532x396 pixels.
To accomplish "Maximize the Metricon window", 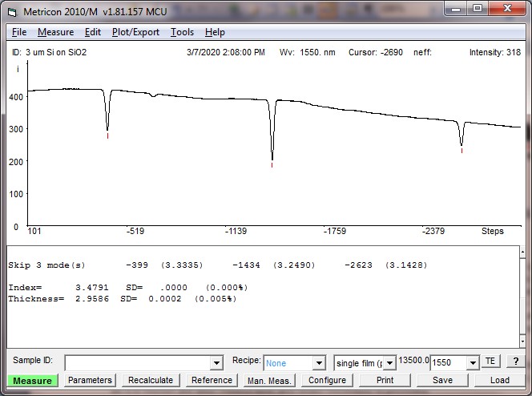I will pyautogui.click(x=478, y=9).
